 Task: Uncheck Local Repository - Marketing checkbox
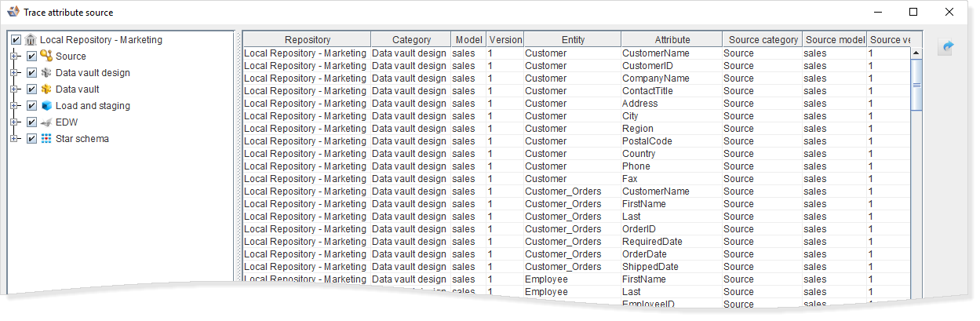[x=16, y=40]
